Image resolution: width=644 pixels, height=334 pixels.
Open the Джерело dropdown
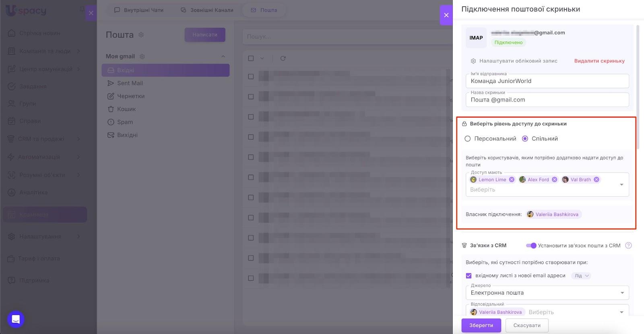[547, 293]
